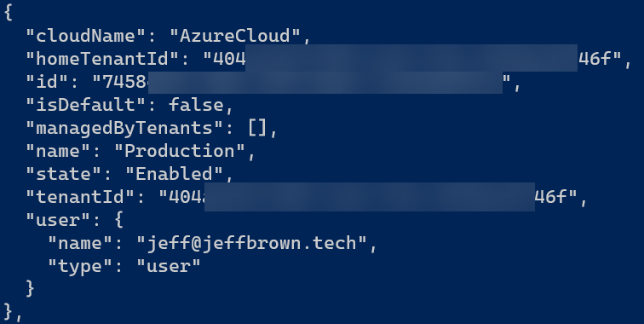This screenshot has width=644, height=324.
Task: Click the "type" key under user
Action: click(80, 266)
